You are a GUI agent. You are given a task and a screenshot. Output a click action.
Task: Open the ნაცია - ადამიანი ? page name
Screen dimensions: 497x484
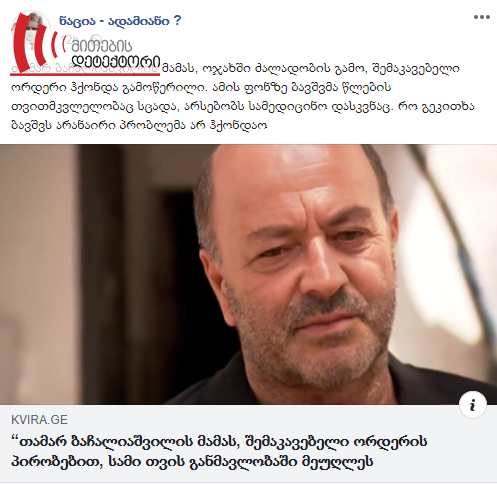click(120, 21)
